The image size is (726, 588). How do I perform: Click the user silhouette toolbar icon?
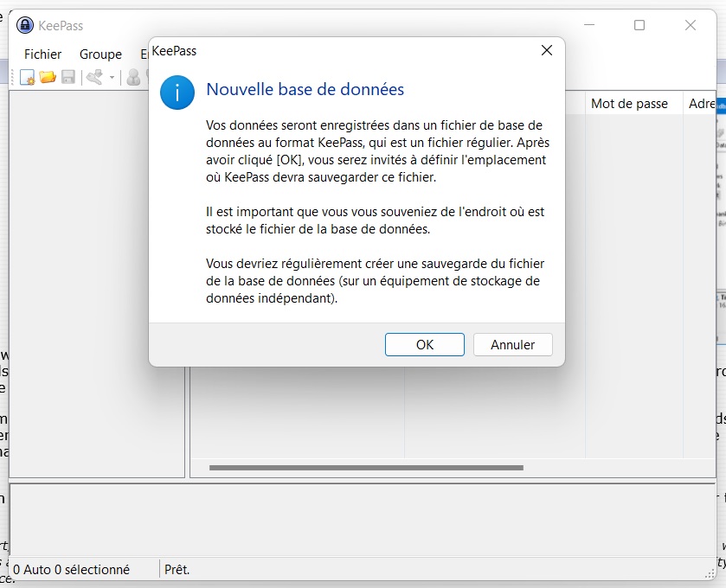pos(133,78)
